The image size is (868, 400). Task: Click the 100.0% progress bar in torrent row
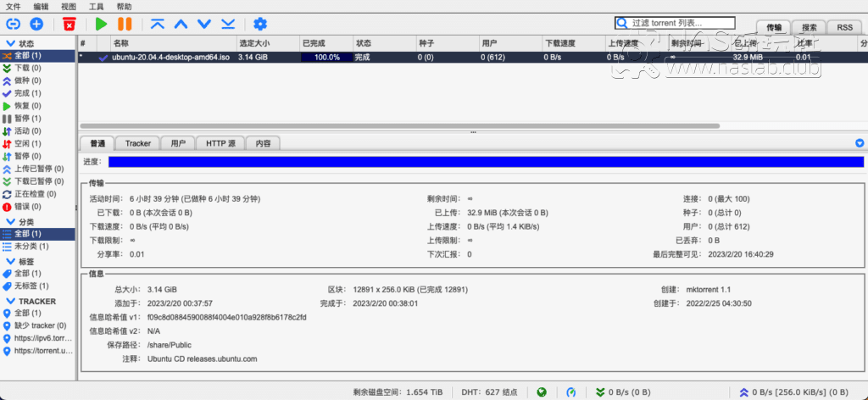[326, 57]
